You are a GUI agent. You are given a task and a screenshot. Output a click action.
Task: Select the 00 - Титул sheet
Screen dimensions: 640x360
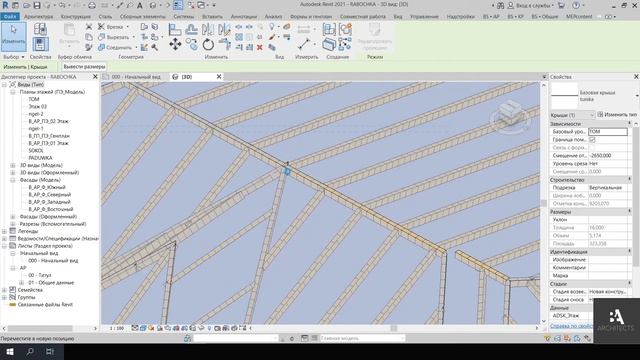coord(40,276)
